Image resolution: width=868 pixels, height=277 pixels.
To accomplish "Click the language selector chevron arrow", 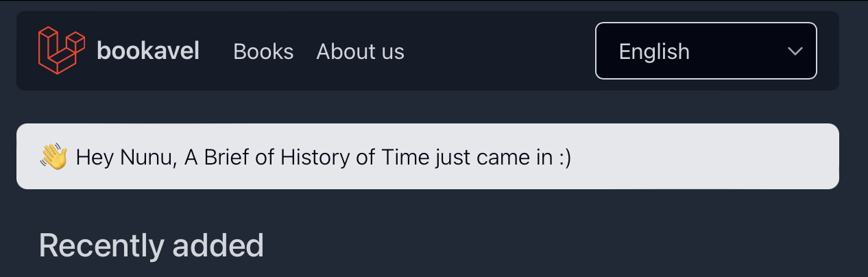I will tap(795, 51).
